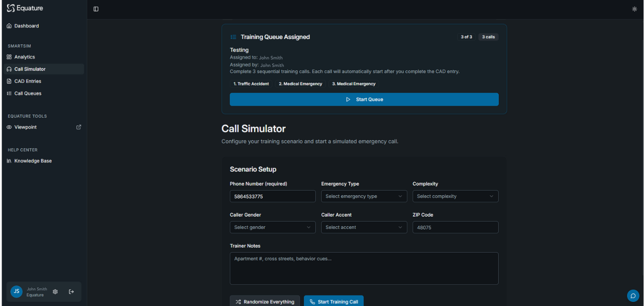
Task: Click the Viewpoint external link icon
Action: [78, 127]
